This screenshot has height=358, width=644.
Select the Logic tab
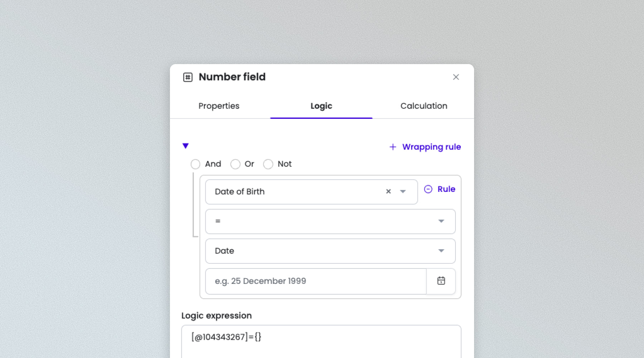tap(321, 106)
